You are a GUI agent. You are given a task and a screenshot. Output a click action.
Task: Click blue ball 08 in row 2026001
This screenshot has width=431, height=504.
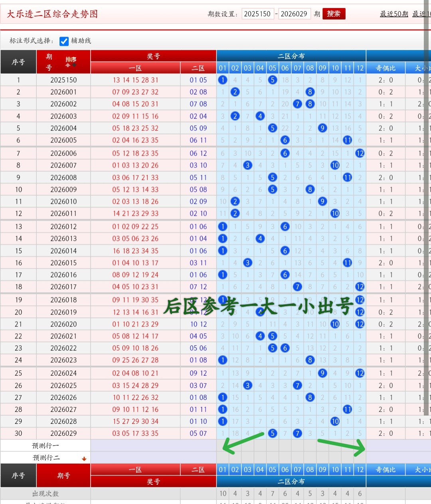point(310,92)
